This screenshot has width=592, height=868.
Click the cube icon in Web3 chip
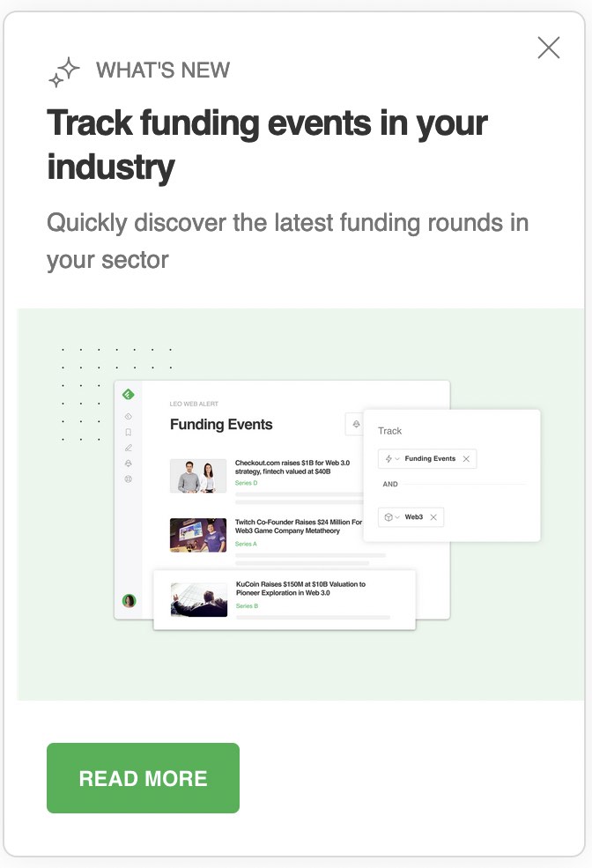(x=388, y=517)
